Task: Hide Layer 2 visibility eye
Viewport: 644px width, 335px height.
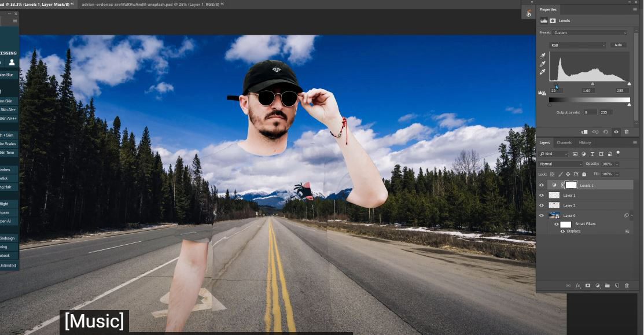Action: (x=542, y=205)
